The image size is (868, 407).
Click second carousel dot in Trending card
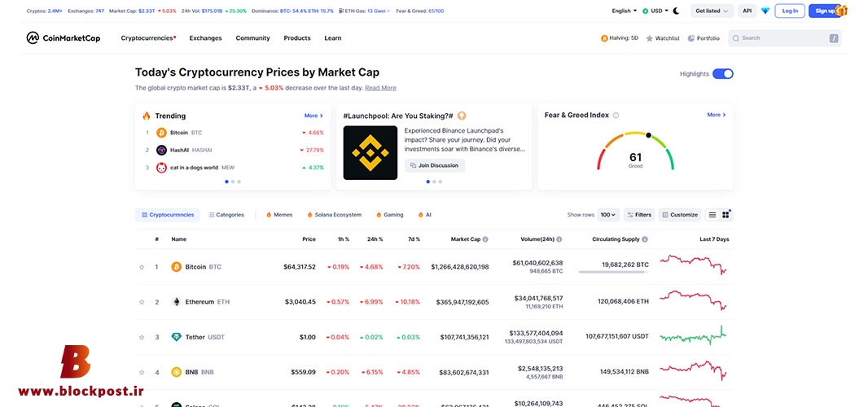[x=233, y=182]
